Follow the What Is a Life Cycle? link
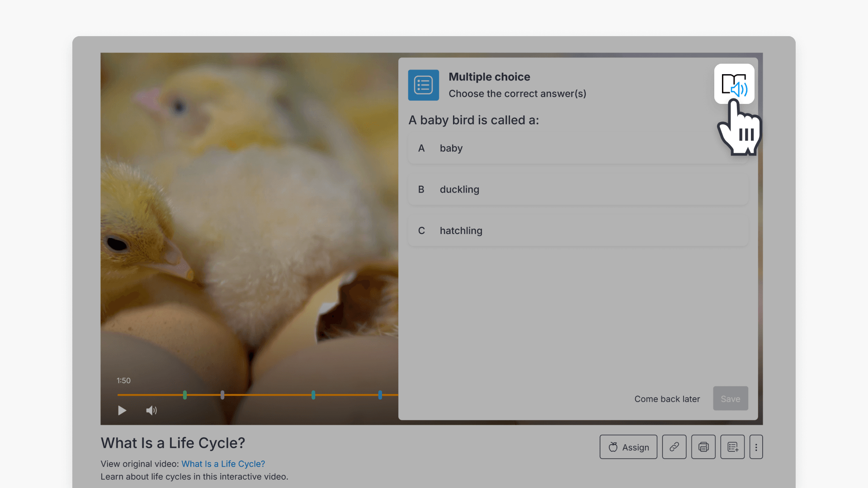Viewport: 868px width, 488px height. pyautogui.click(x=223, y=464)
